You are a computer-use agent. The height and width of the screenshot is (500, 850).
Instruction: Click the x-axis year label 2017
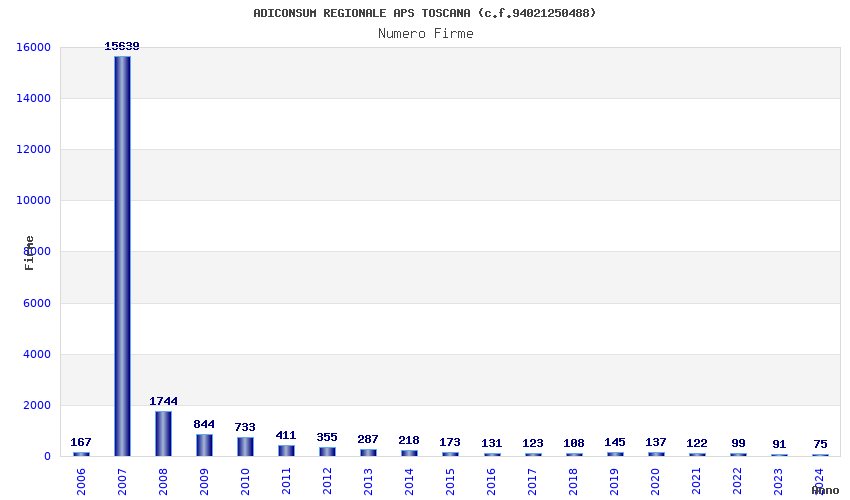[533, 482]
